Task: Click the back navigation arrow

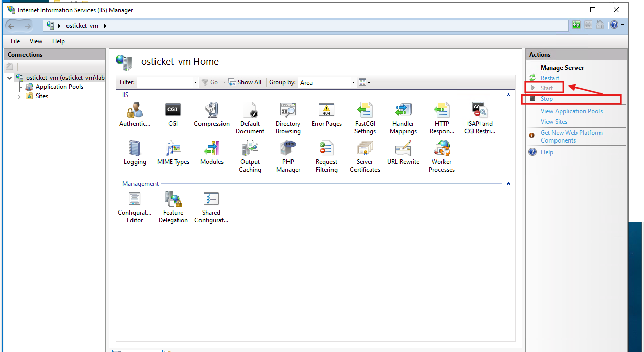Action: click(11, 26)
